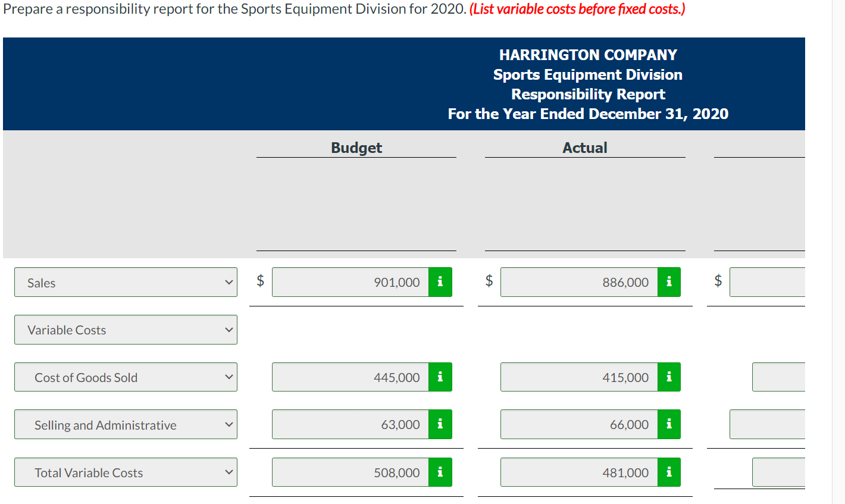Image resolution: width=845 pixels, height=504 pixels.
Task: Click the empty difference field beside Sales
Action: tap(785, 282)
